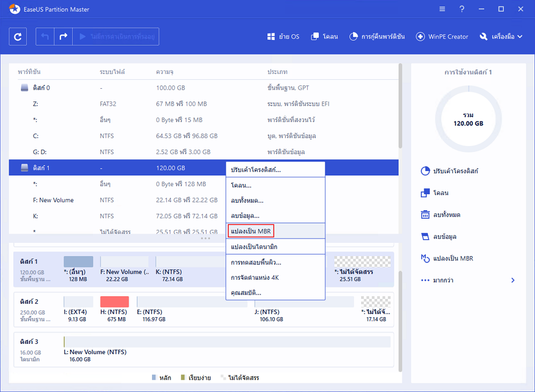The image size is (535, 392).
Task: Click the disk usage donut chart
Action: pyautogui.click(x=468, y=119)
